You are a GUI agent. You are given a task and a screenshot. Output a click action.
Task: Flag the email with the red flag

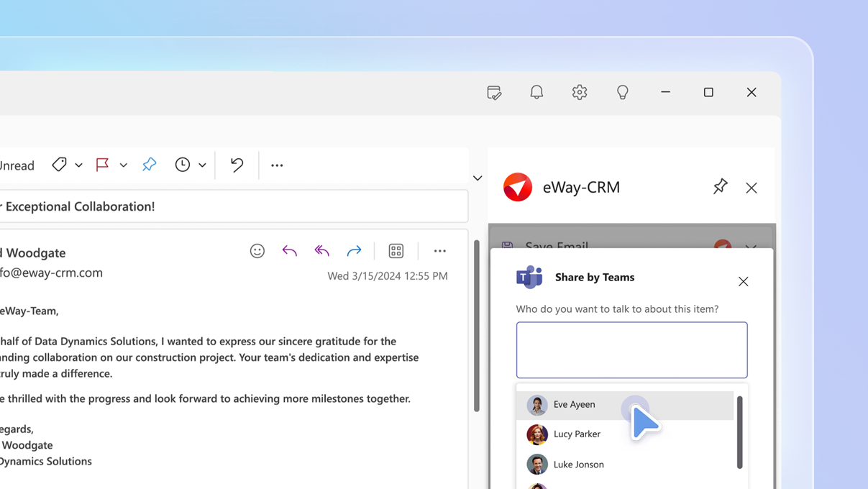point(102,165)
